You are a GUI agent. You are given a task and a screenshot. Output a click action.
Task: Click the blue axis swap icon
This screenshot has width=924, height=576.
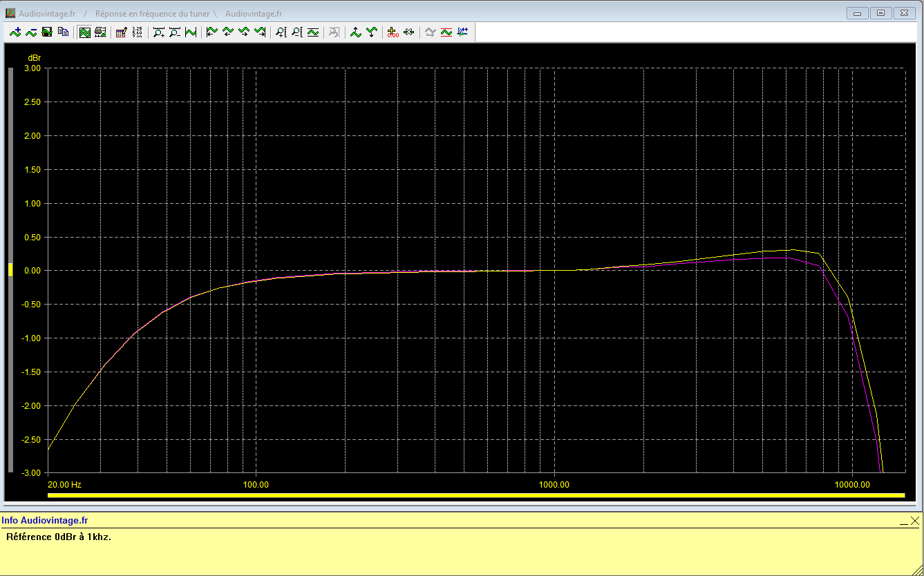462,32
